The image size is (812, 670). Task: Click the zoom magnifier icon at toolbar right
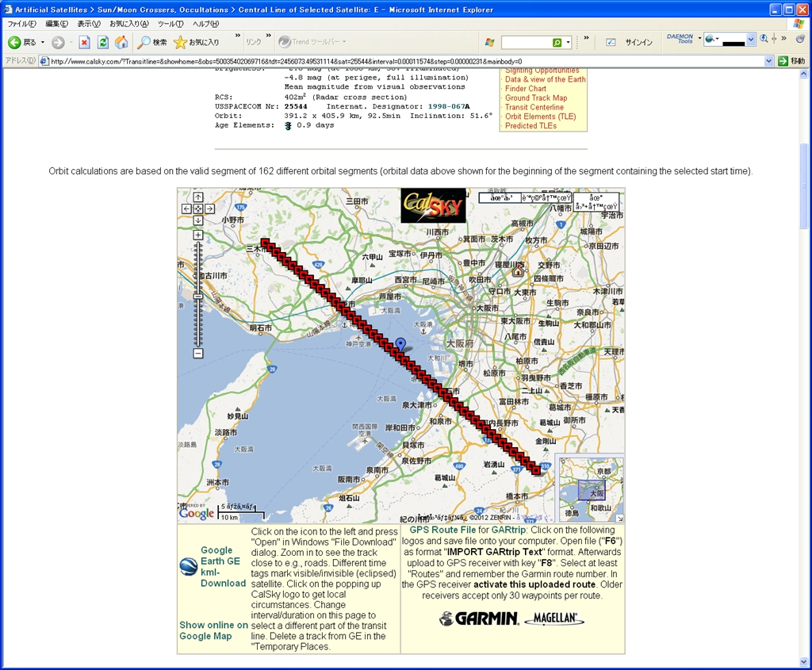(x=764, y=38)
